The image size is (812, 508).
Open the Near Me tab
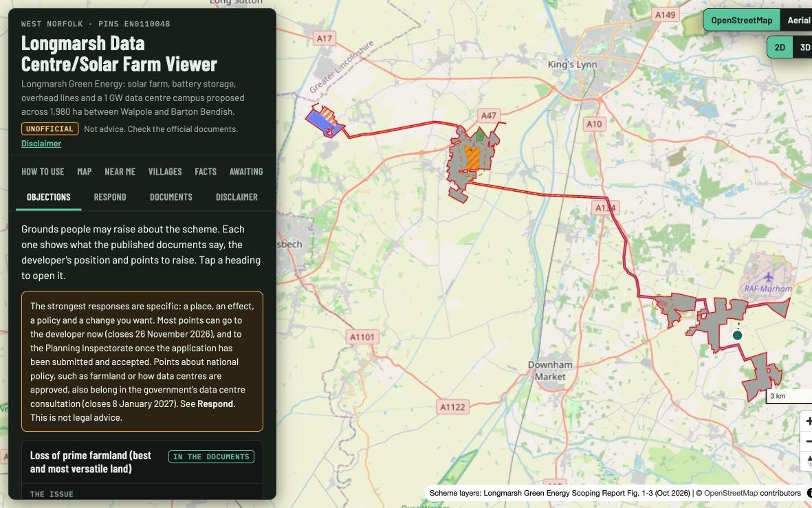[x=120, y=171]
